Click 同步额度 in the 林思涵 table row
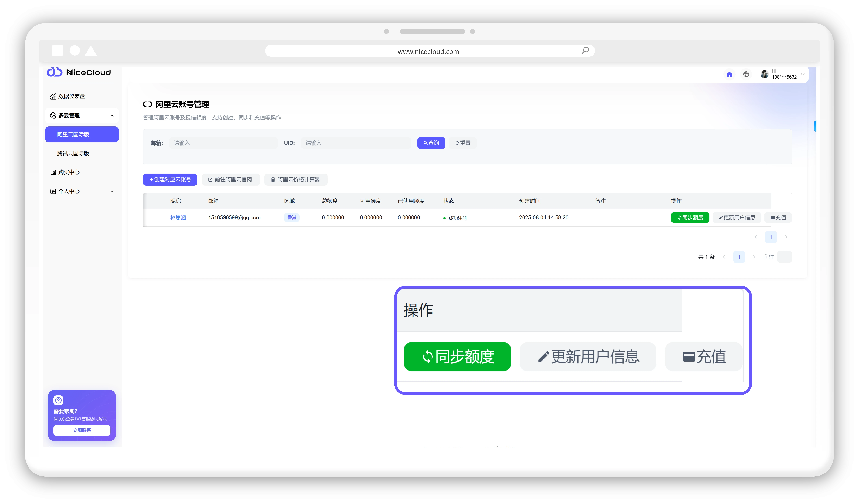Viewport: 859px width, 504px height. tap(690, 218)
